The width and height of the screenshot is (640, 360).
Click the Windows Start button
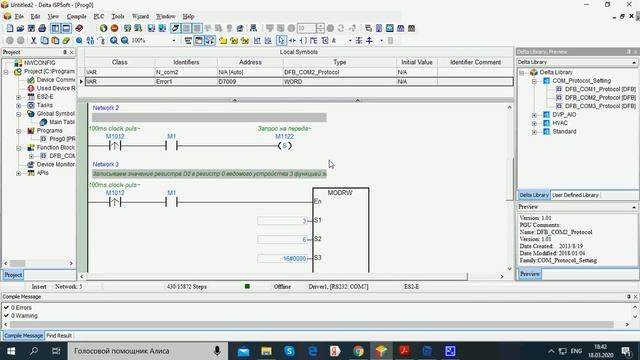(11, 351)
